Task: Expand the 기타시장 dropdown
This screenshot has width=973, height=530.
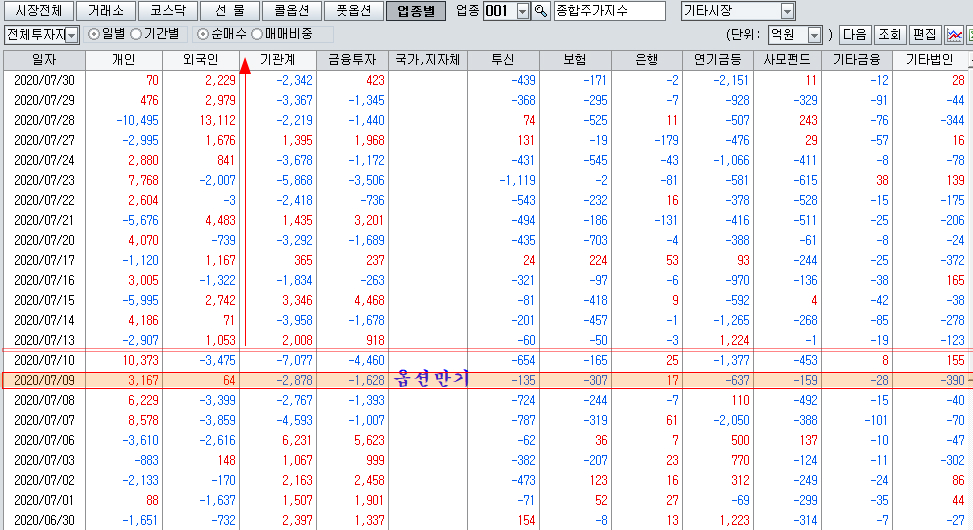Action: click(x=787, y=12)
